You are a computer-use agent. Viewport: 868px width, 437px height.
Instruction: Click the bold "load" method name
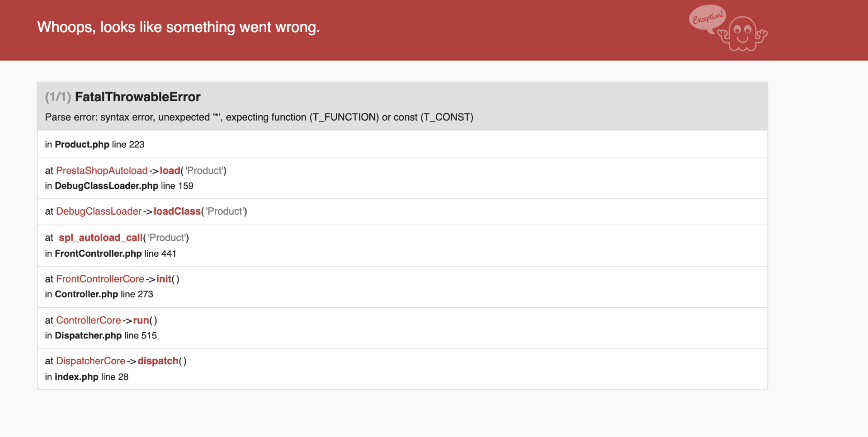coord(170,171)
